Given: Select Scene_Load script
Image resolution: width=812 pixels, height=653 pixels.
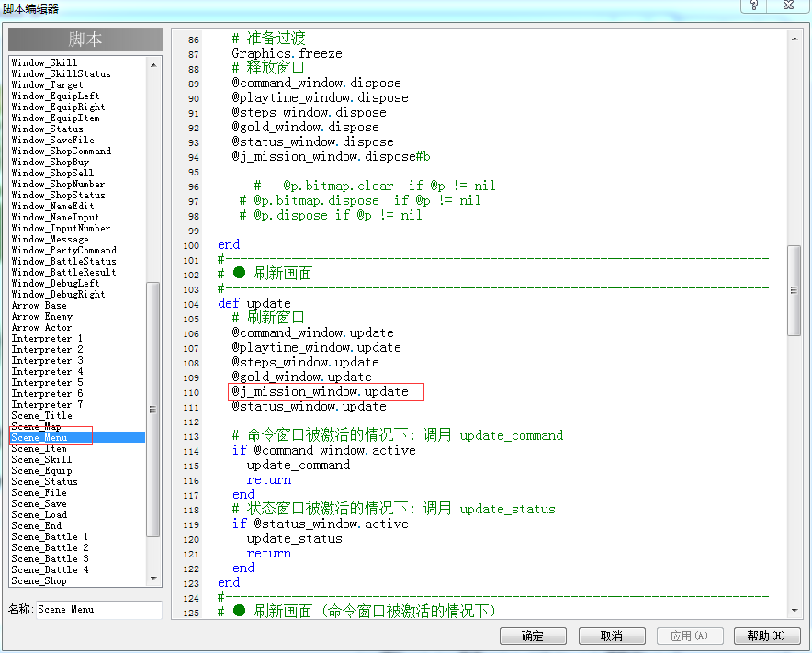Looking at the screenshot, I should click(x=39, y=514).
